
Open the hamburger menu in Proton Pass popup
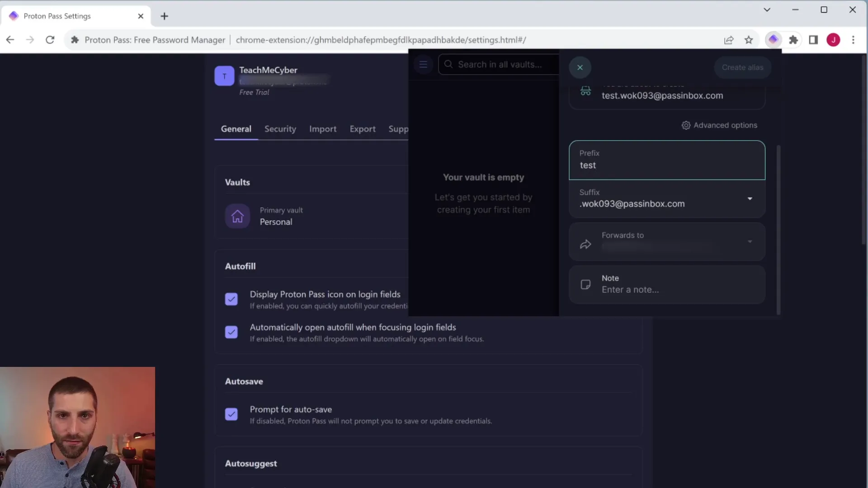pyautogui.click(x=423, y=64)
